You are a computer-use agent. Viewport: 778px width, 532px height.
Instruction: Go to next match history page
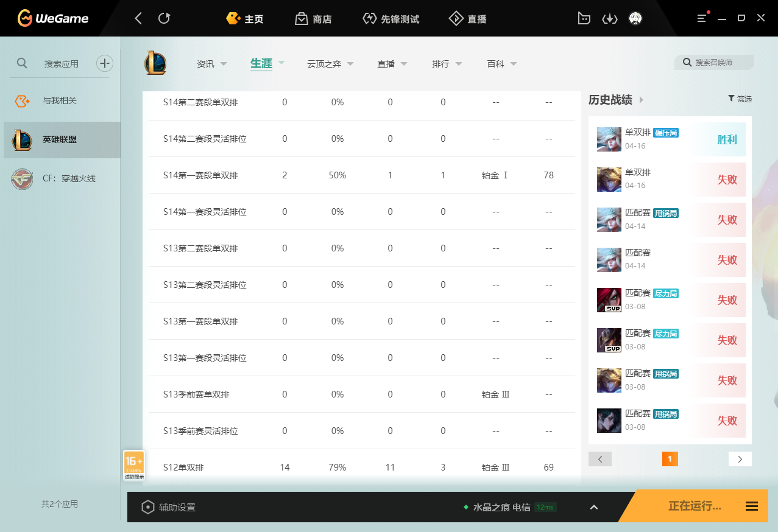click(x=740, y=459)
